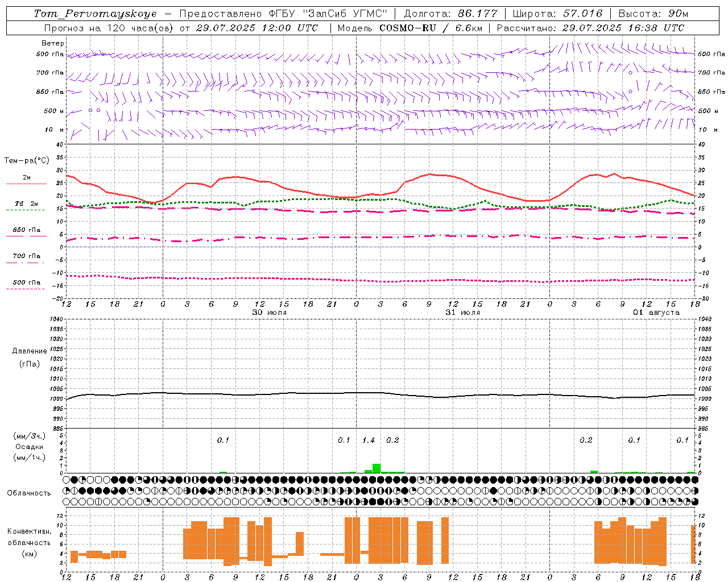Click the dashed line sample under 'Td 2м'
The image size is (728, 582).
(x=26, y=210)
